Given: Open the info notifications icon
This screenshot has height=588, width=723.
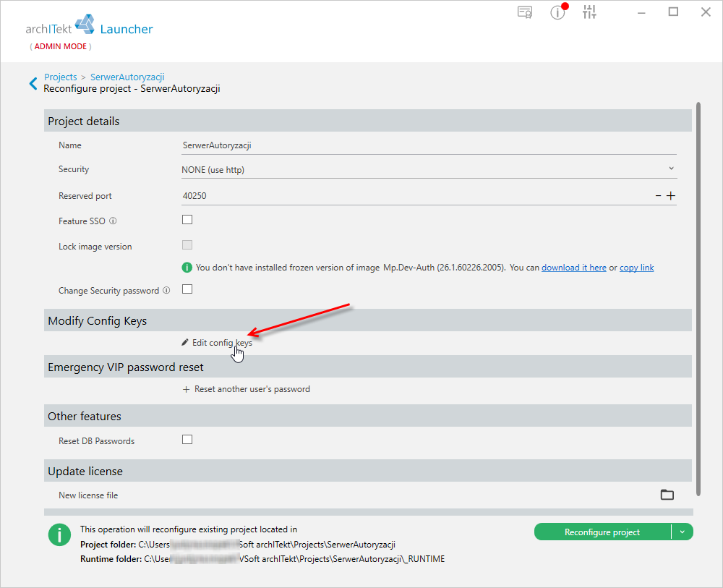Looking at the screenshot, I should pos(558,12).
